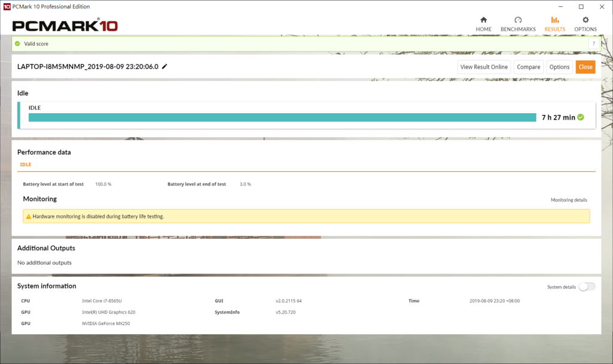Screen dimensions: 613x364
Task: Click the Performance data heading
Action: (44, 152)
